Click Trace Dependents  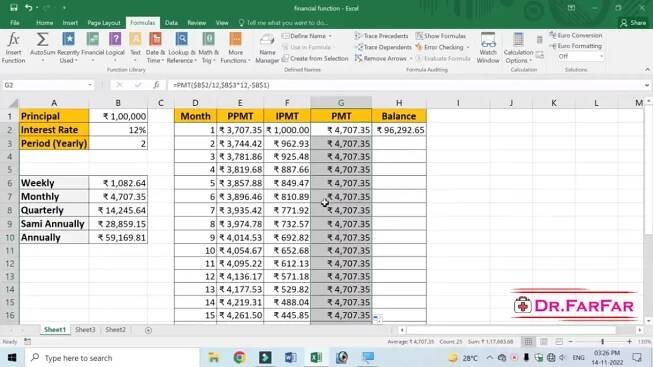pos(383,47)
